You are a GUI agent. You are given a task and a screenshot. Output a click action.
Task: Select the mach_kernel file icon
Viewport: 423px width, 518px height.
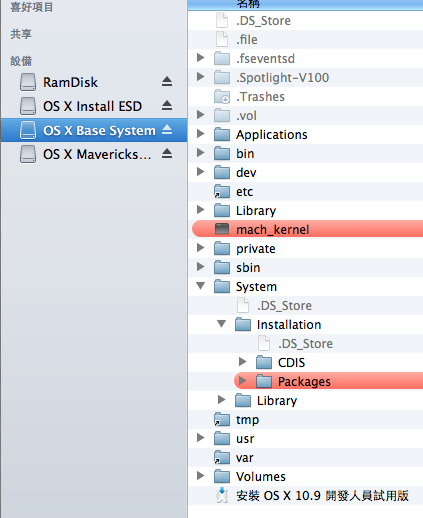222,229
